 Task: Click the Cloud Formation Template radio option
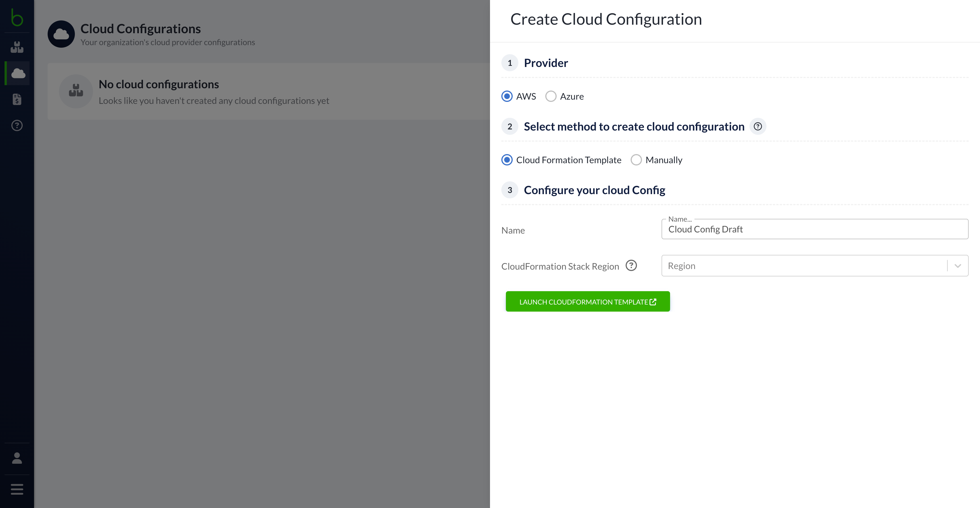pos(507,159)
